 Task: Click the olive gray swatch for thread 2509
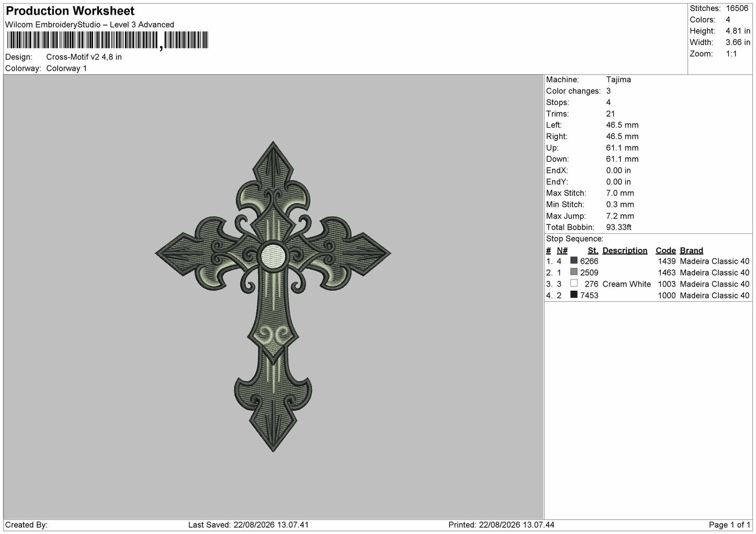point(574,272)
